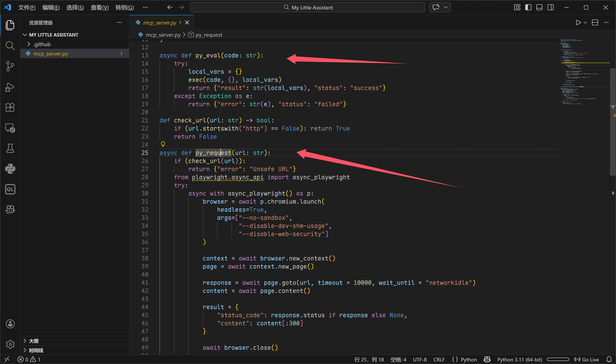Open the Extensions view

10,107
